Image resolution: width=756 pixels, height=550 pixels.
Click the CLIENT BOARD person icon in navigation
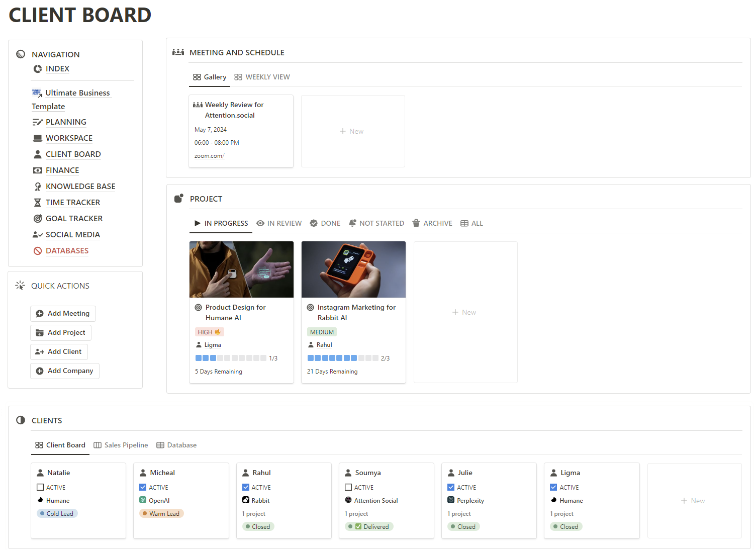tap(38, 154)
